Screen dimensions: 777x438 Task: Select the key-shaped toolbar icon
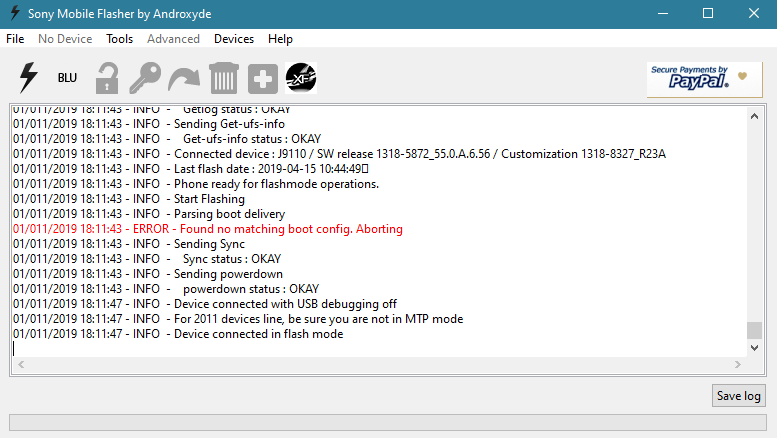[x=145, y=78]
